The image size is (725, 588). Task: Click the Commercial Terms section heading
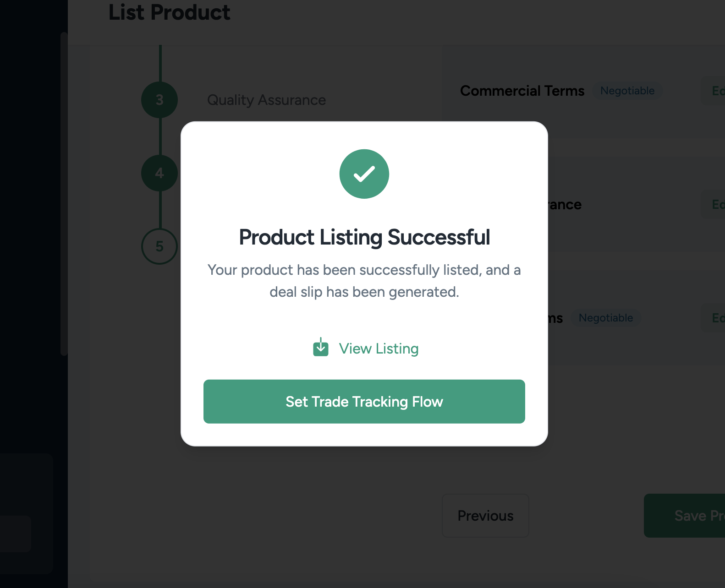[522, 91]
